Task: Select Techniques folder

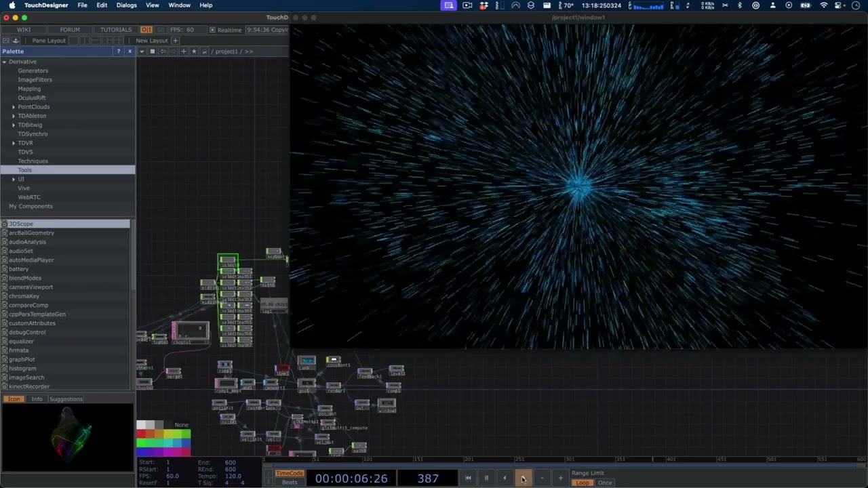Action: pos(33,161)
